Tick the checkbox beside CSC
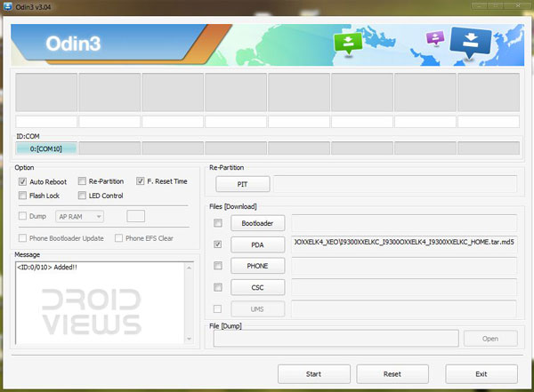This screenshot has height=392, width=534. pyautogui.click(x=218, y=287)
